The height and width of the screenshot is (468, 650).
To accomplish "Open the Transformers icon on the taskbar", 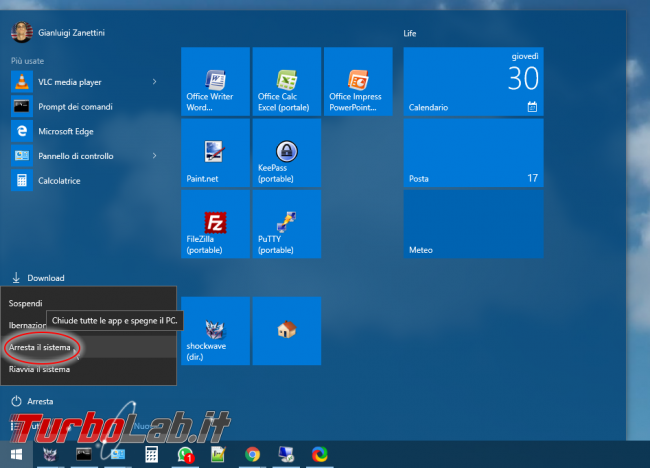I will 51,454.
